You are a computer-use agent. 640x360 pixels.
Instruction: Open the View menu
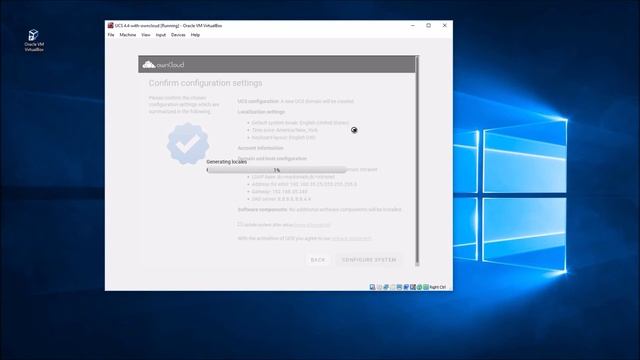pyautogui.click(x=146, y=35)
